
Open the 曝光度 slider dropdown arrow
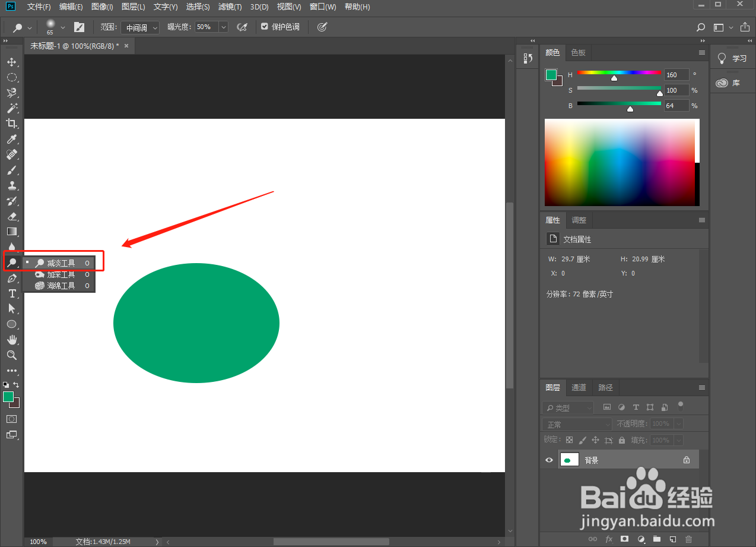coord(223,27)
